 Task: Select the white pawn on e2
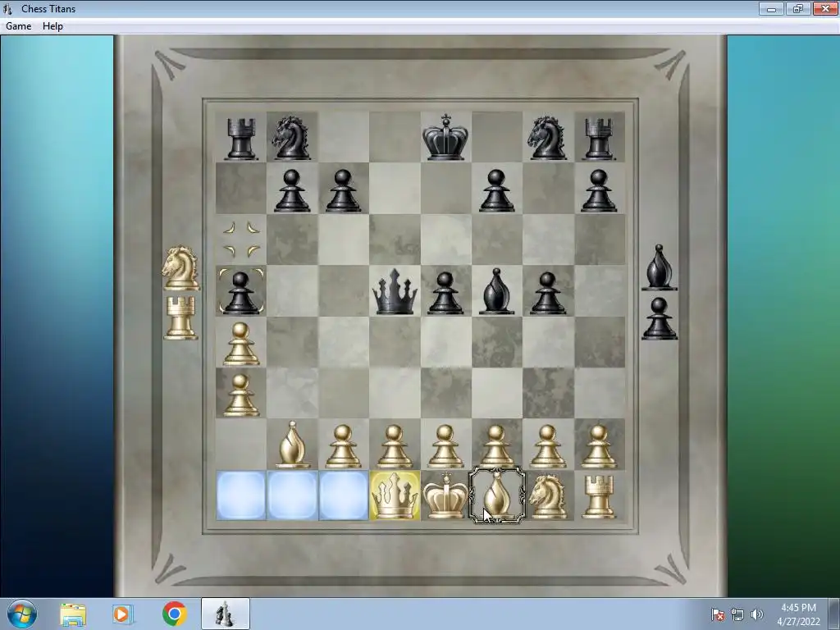coord(445,446)
